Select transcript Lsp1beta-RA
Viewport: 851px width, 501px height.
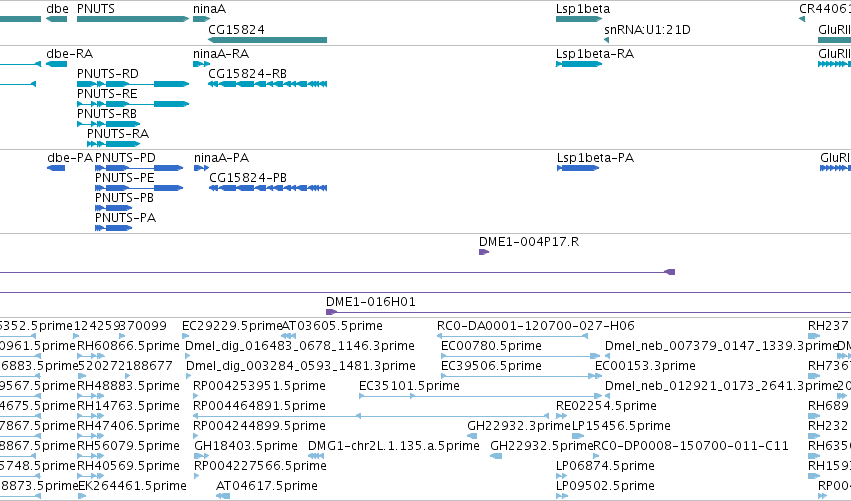(x=579, y=64)
